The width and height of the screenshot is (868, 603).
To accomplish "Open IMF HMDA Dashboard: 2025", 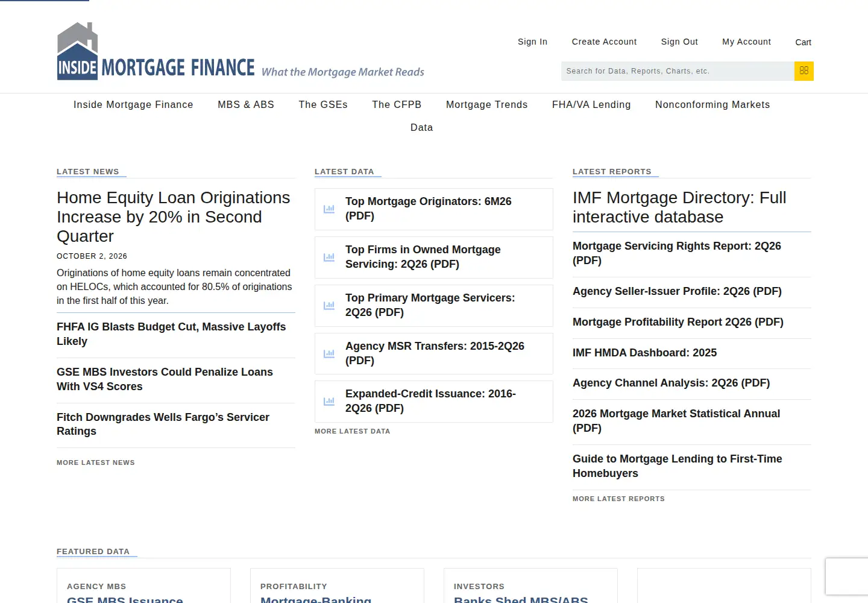I will [x=645, y=353].
